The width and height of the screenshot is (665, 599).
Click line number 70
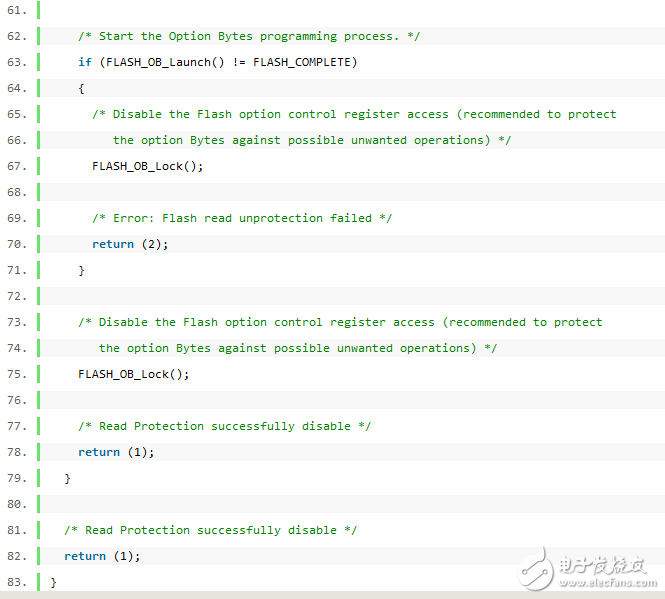click(x=16, y=244)
